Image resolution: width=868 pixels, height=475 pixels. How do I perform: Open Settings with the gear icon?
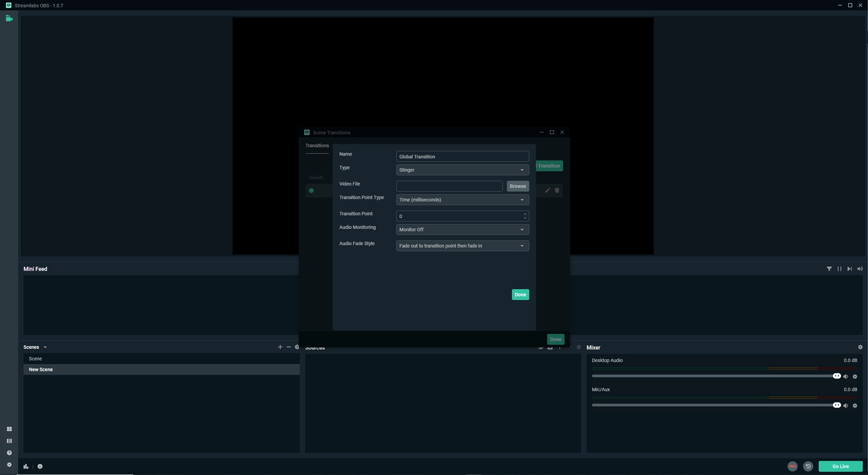[9, 465]
